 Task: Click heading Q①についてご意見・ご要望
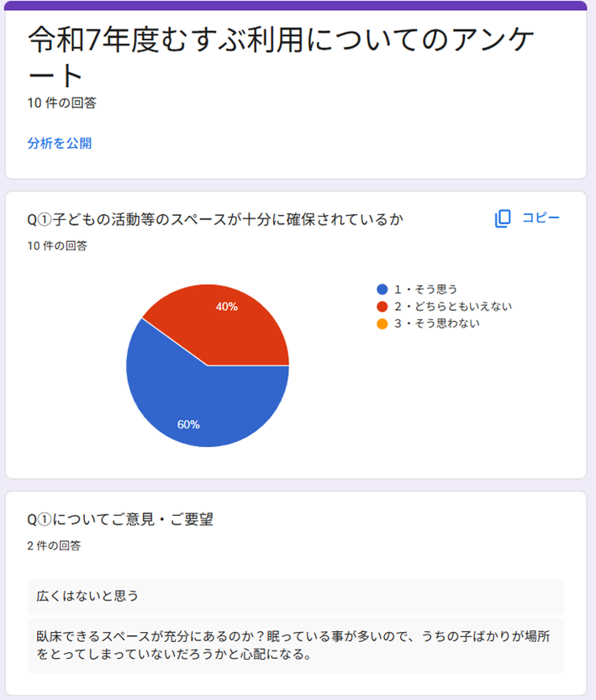[120, 519]
